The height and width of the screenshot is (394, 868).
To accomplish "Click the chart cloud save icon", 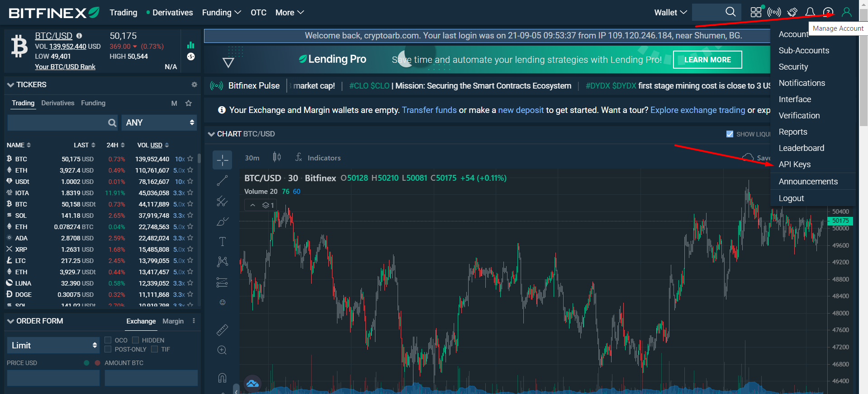I will [x=748, y=158].
